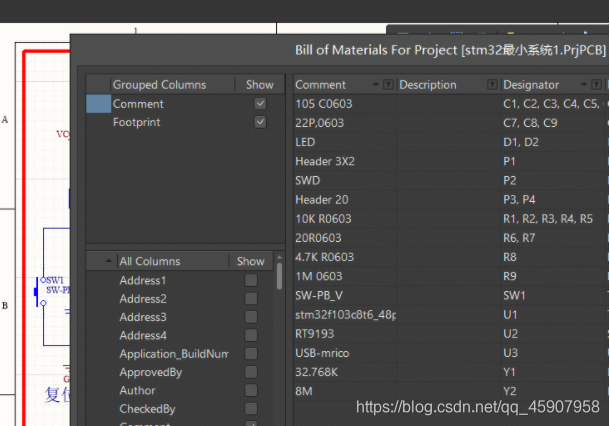Image resolution: width=610 pixels, height=426 pixels.
Task: Enable Show for ApprovedBy column
Action: [251, 372]
